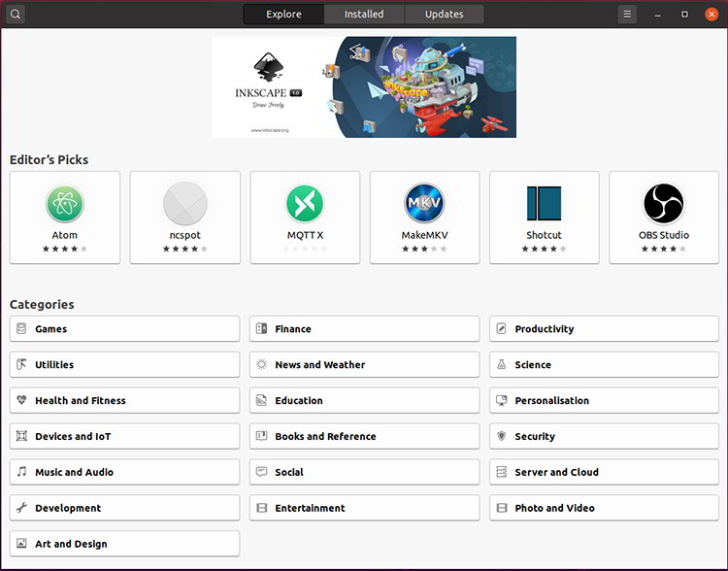Click the Health and Fitness heart icon
728x571 pixels.
click(x=21, y=400)
